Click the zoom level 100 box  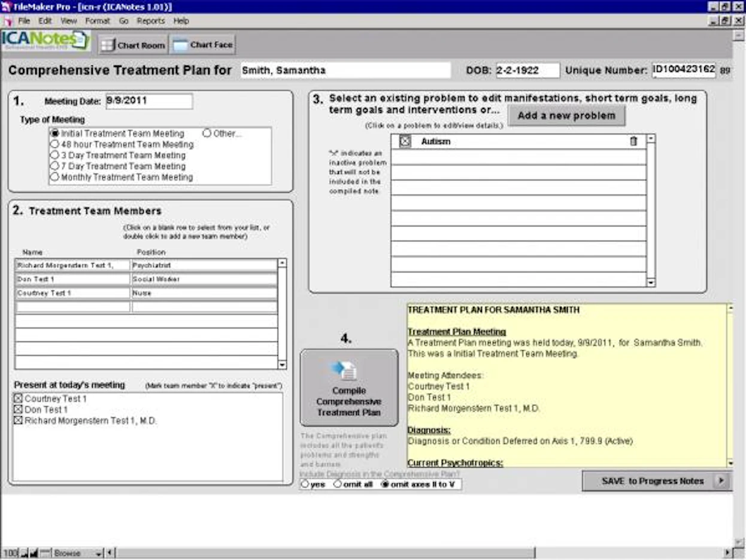tap(11, 553)
